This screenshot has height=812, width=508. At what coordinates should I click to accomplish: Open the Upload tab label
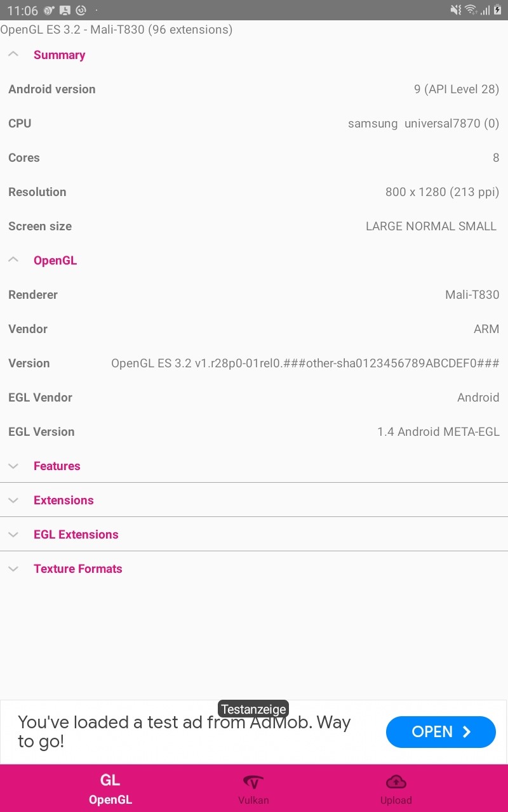pyautogui.click(x=396, y=800)
